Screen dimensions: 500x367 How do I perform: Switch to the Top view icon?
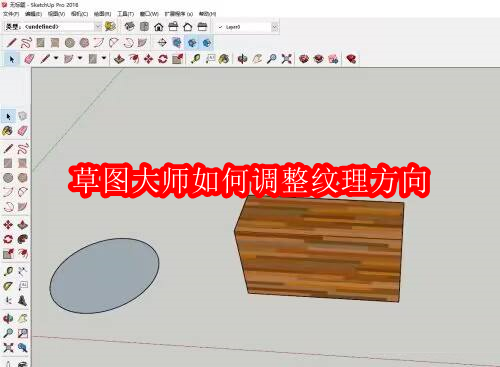pyautogui.click(x=144, y=27)
